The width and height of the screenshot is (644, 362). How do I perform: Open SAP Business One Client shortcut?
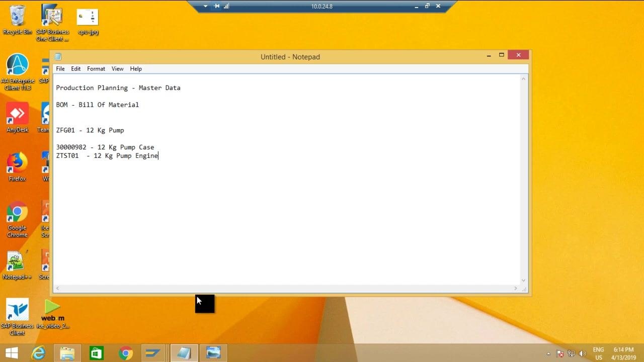pos(52,23)
